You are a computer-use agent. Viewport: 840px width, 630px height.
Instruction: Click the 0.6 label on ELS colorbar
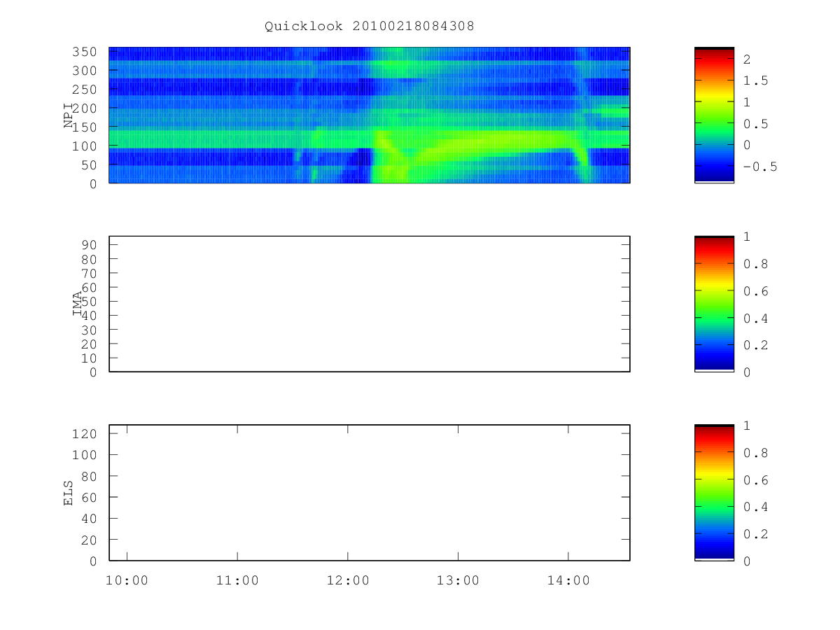[x=755, y=479]
